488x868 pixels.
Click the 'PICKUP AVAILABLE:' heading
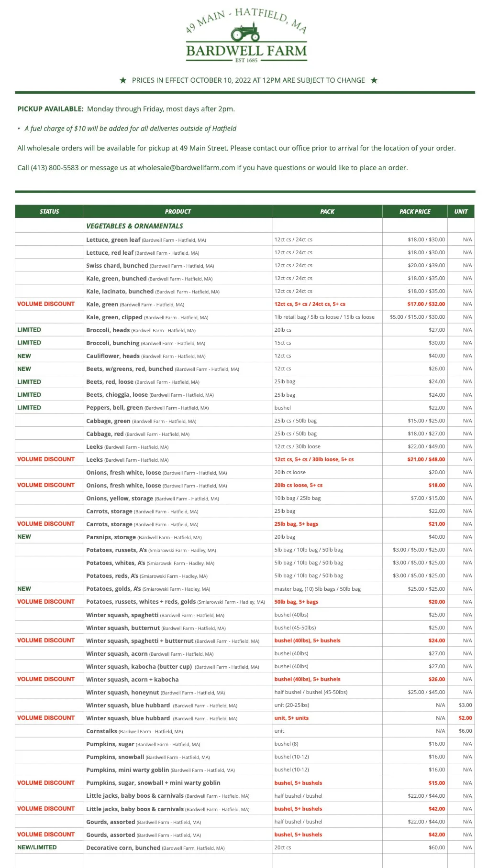click(50, 109)
